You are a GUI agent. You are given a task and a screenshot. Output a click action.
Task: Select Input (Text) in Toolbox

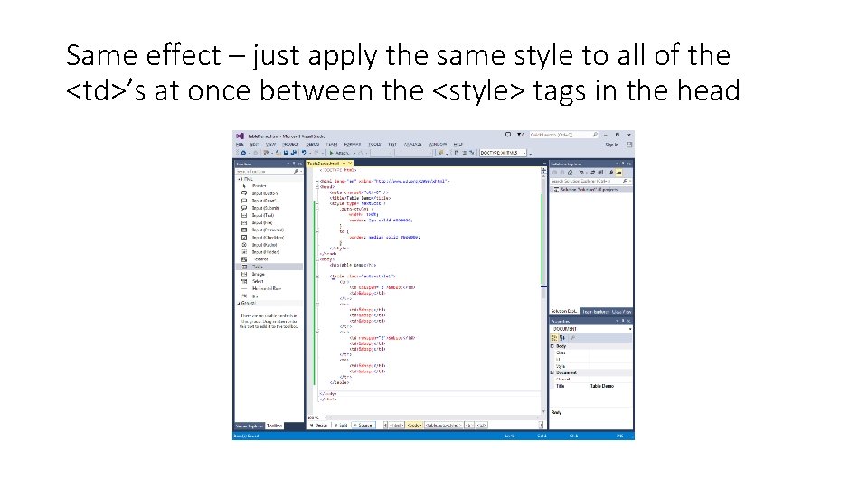coord(262,215)
